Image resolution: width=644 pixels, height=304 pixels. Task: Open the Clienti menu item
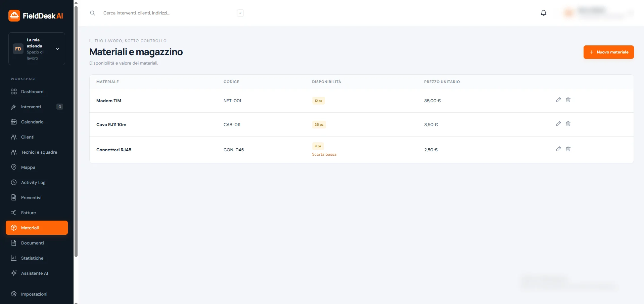coord(37,137)
